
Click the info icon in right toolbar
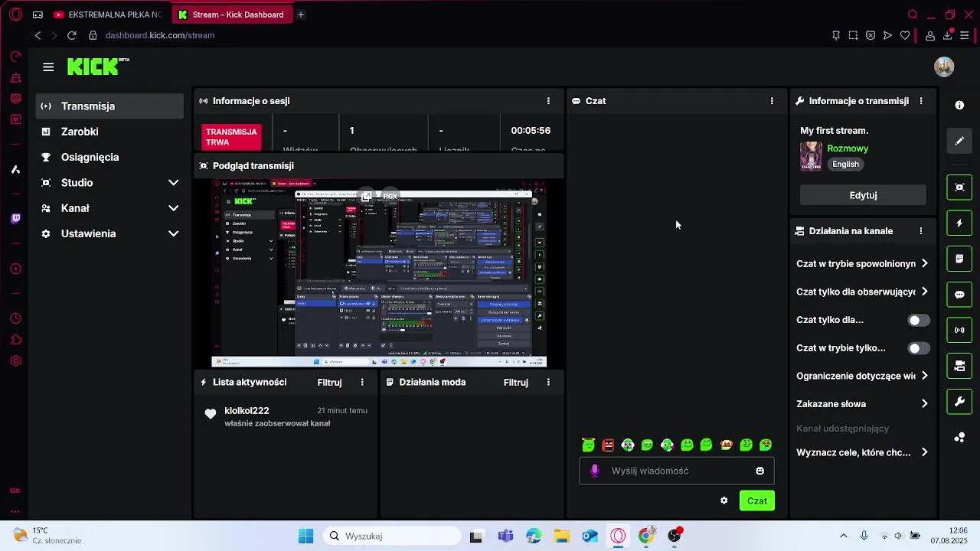pos(959,105)
